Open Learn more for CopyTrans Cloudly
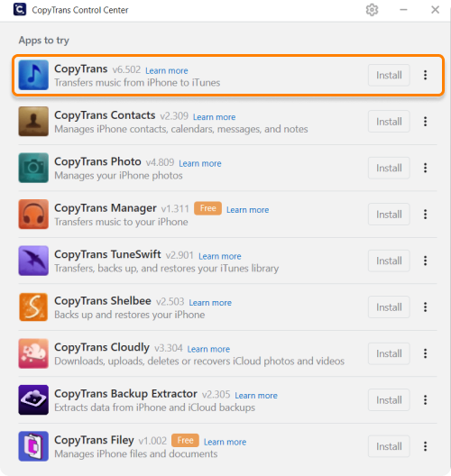Viewport: 451px width, 476px height. pos(208,349)
